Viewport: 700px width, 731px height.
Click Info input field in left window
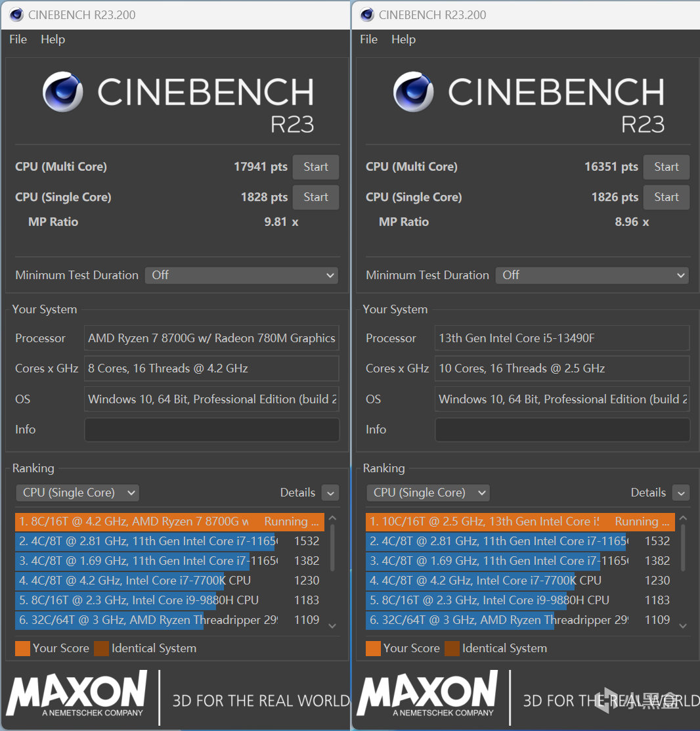coord(211,430)
